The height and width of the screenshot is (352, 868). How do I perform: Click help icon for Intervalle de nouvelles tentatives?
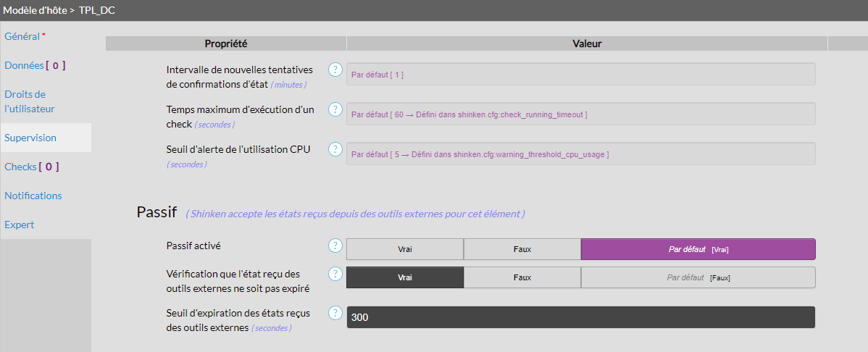(x=335, y=70)
